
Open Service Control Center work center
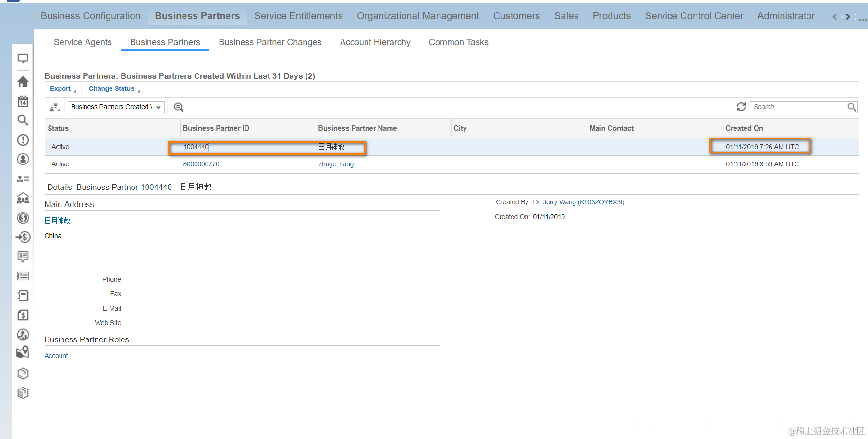coord(694,16)
